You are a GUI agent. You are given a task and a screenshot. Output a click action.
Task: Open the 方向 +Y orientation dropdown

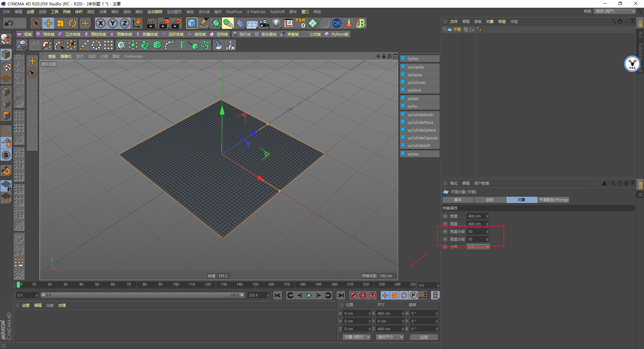coord(478,247)
